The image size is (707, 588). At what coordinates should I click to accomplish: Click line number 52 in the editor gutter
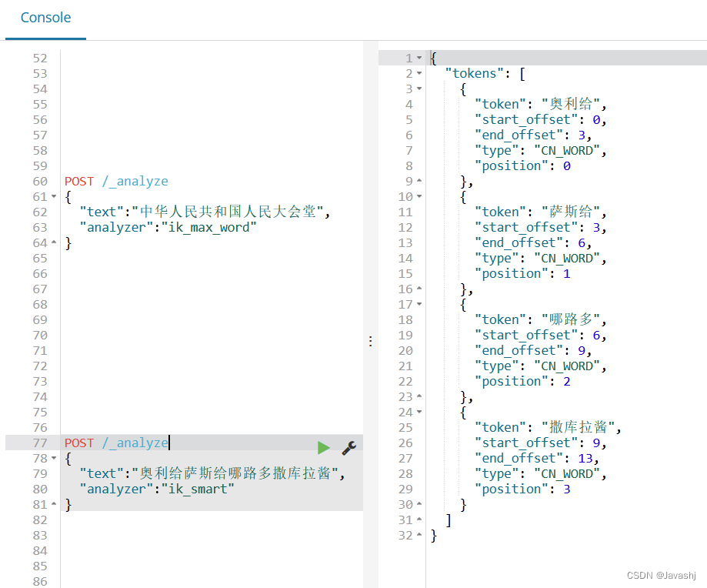click(40, 58)
